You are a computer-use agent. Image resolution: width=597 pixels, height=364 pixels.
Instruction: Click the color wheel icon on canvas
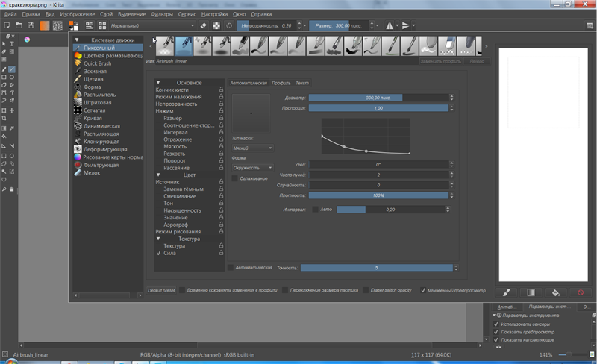(27, 40)
